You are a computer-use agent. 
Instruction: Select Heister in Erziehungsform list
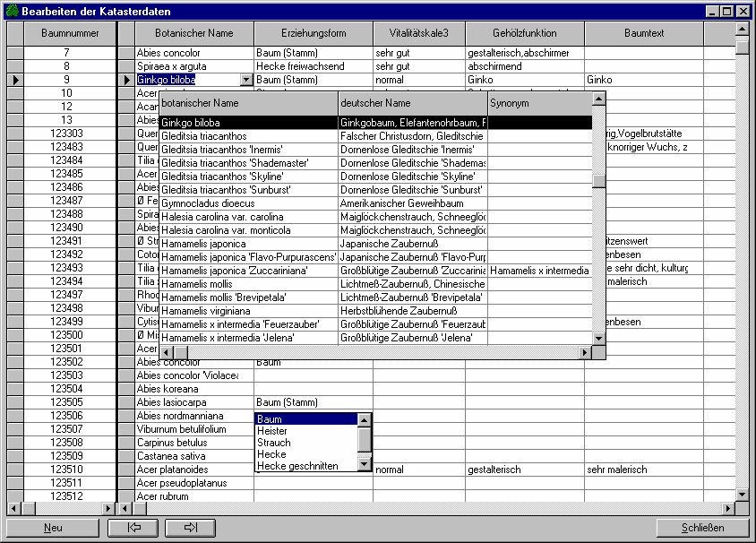click(306, 431)
